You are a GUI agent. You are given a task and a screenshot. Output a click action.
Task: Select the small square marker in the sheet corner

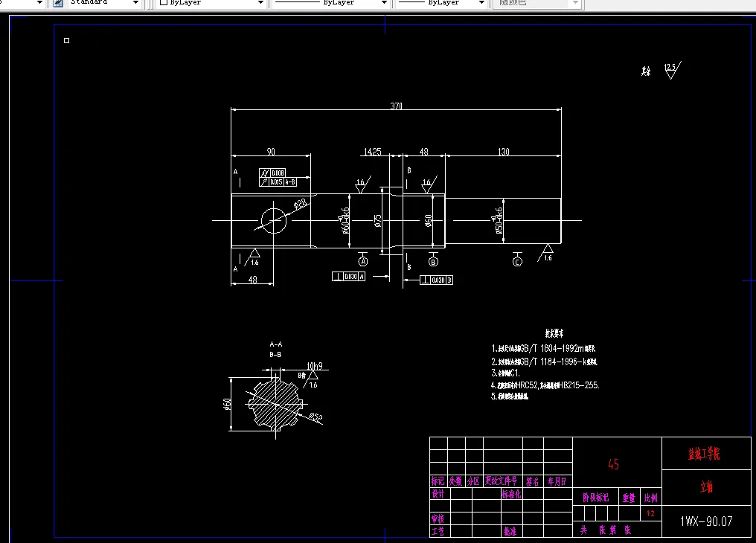coord(66,40)
